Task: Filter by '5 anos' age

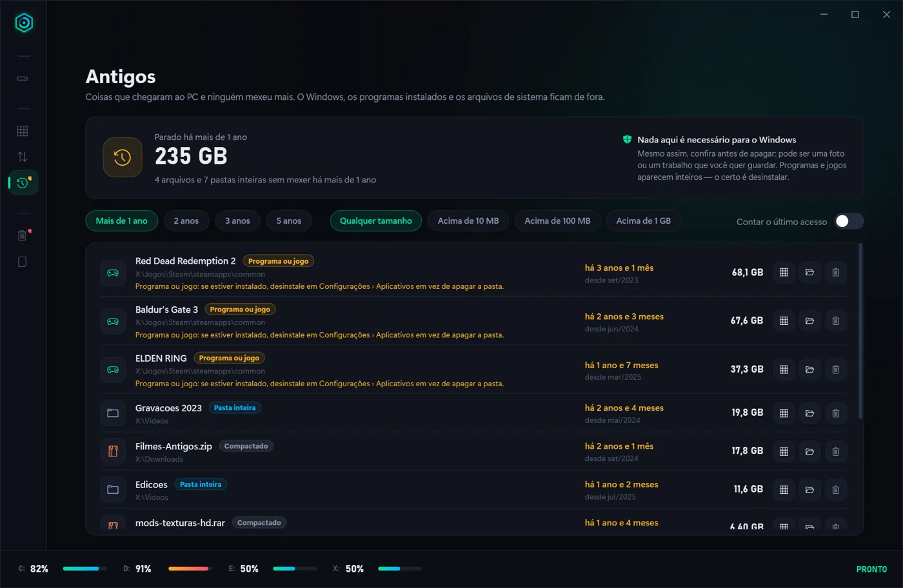Action: click(x=289, y=220)
